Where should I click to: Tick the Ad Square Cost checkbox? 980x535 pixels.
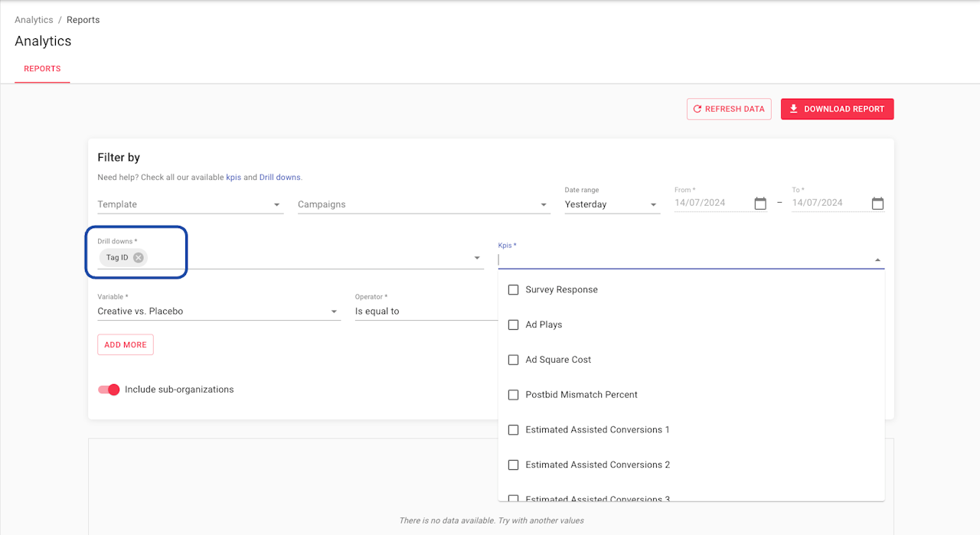point(514,360)
